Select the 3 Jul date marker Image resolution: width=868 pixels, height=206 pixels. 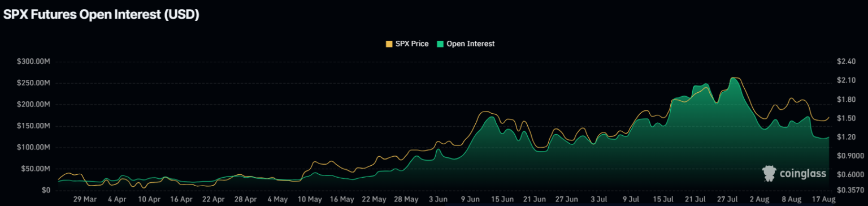(x=599, y=199)
